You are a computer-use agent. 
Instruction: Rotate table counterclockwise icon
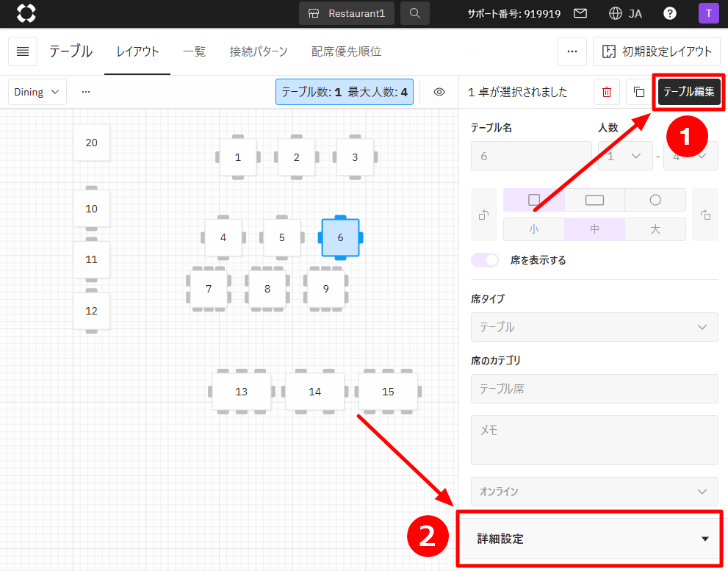point(484,215)
